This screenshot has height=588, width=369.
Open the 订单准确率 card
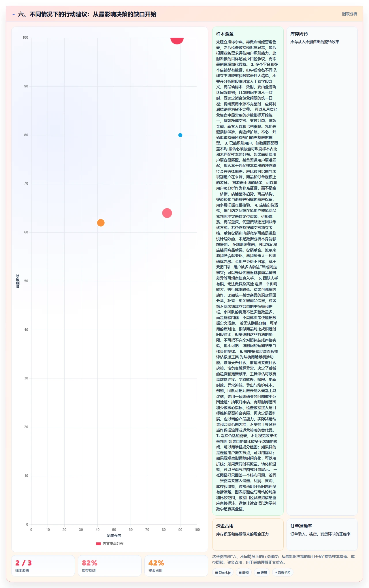(x=322, y=535)
